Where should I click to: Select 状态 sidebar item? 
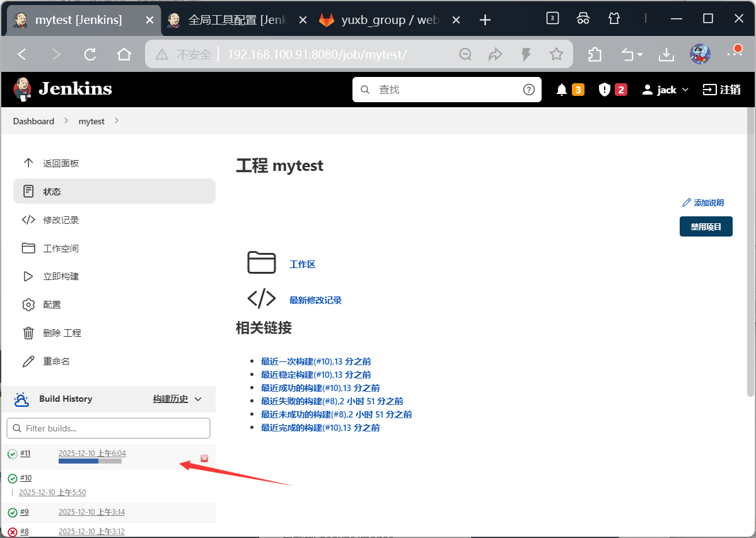pyautogui.click(x=114, y=191)
